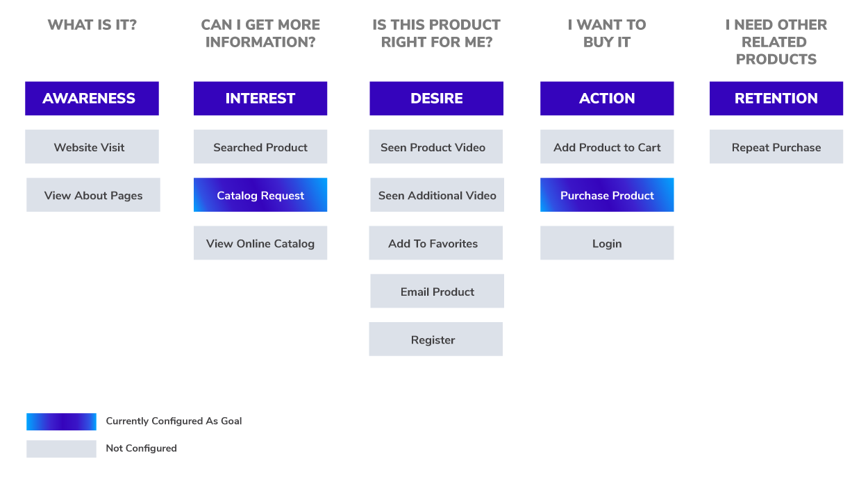Select View Online Catalog box
The image size is (868, 479).
[260, 243]
